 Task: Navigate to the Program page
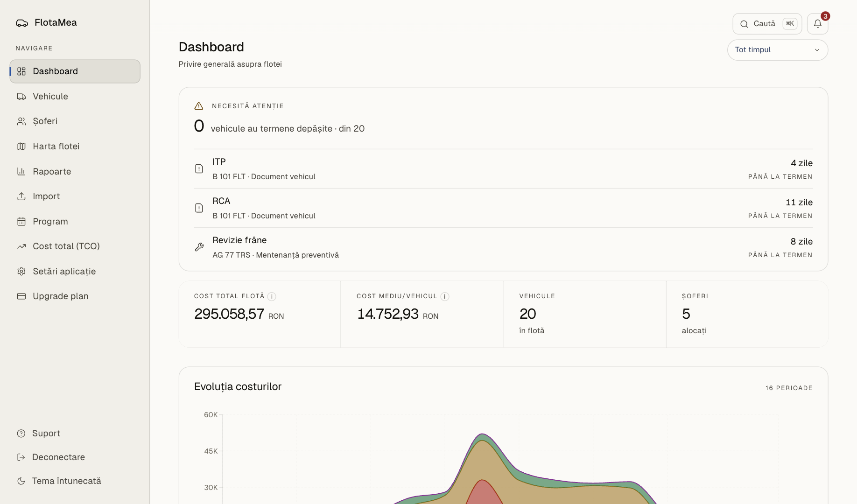(75, 222)
